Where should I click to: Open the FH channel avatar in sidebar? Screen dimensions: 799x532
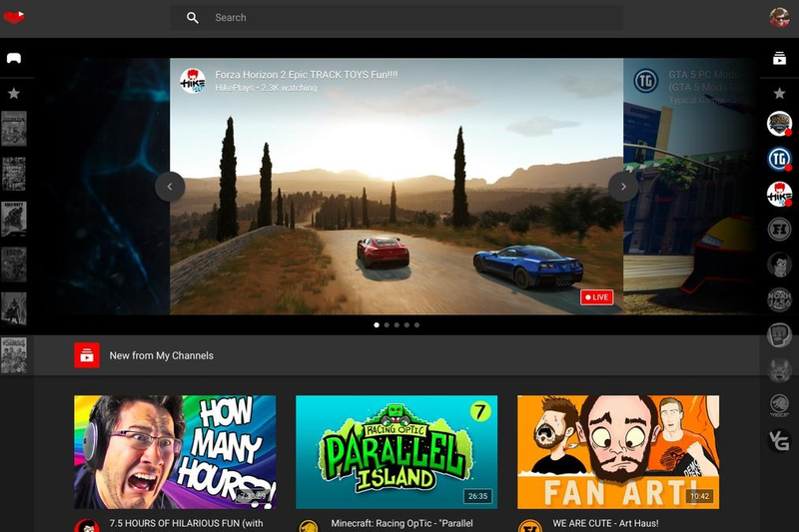tap(779, 230)
